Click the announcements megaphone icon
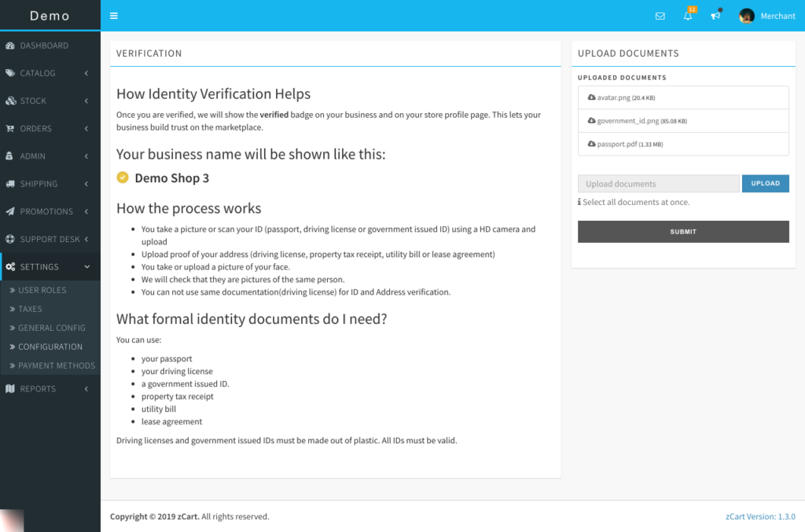Screen dimensions: 805x532 click(715, 16)
